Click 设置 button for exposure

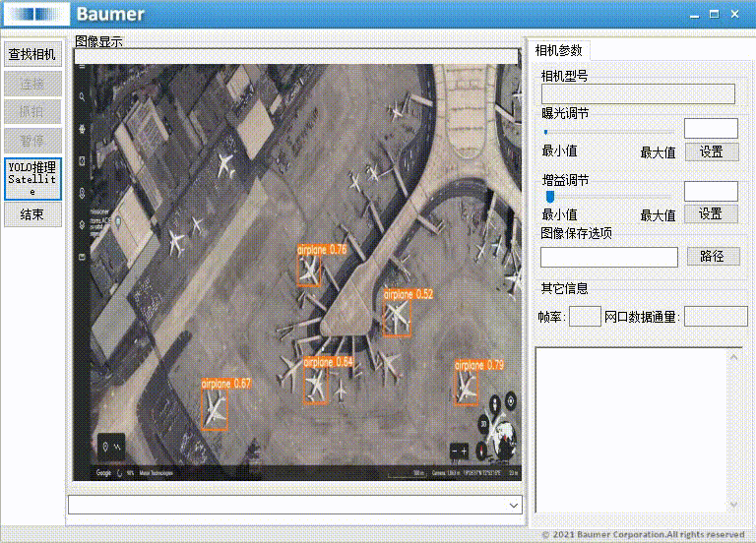[711, 152]
